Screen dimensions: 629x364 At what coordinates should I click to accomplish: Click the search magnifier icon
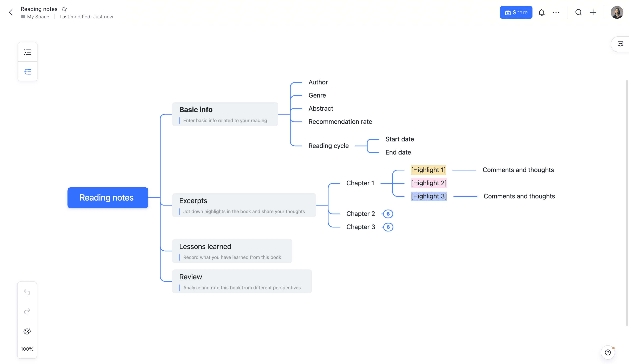click(578, 13)
